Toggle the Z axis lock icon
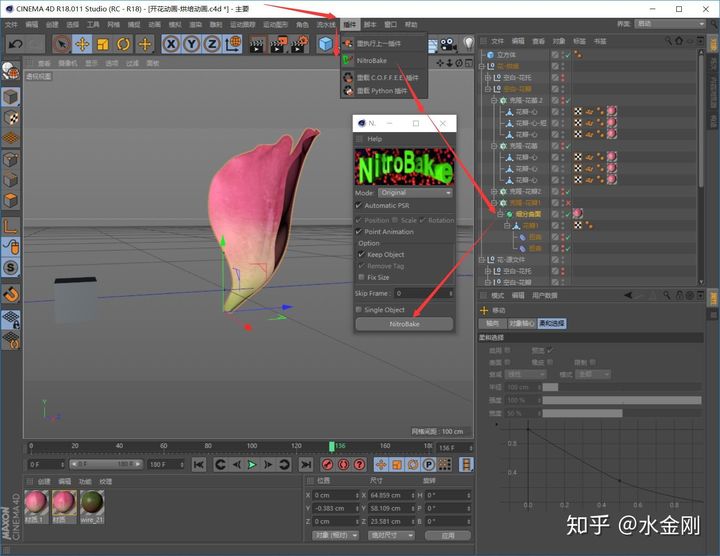The image size is (720, 556). (x=211, y=44)
